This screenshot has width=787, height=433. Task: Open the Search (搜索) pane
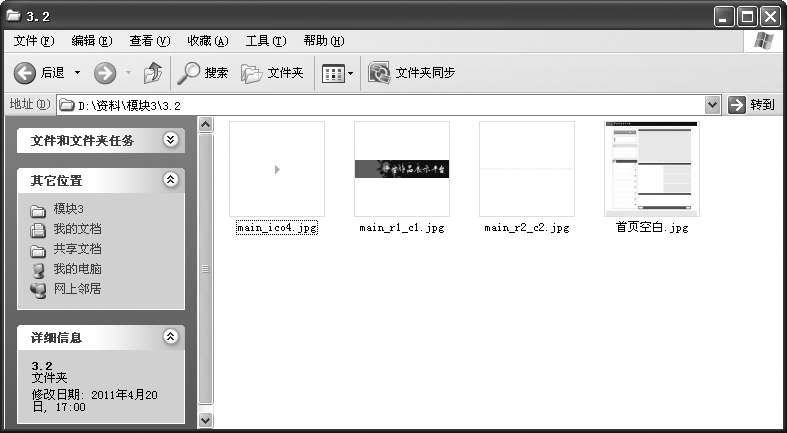pyautogui.click(x=203, y=73)
